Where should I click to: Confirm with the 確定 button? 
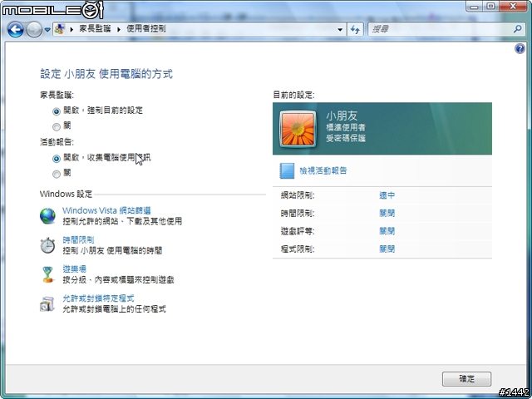(466, 379)
